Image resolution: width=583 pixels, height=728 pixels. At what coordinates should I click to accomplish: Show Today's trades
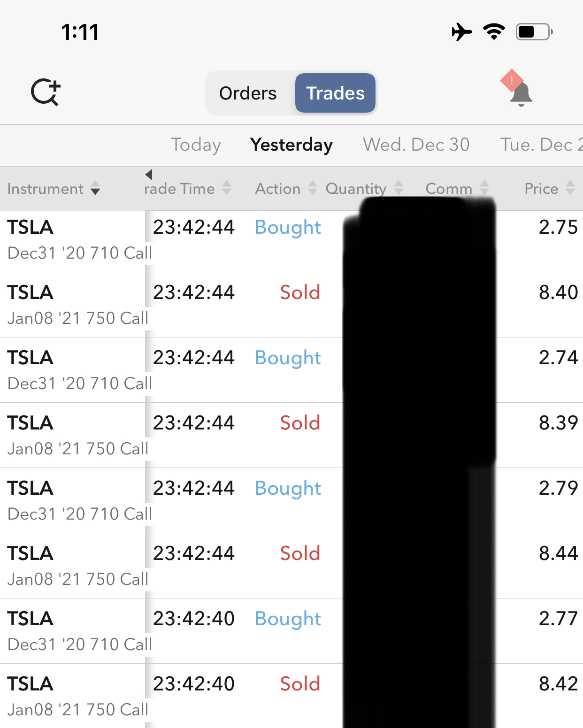pyautogui.click(x=196, y=145)
